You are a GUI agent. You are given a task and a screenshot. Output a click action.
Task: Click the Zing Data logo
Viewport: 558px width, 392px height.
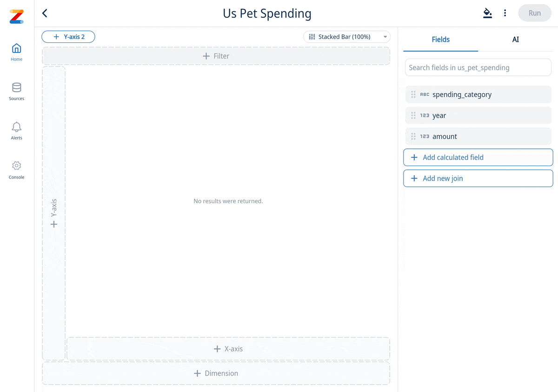click(16, 16)
